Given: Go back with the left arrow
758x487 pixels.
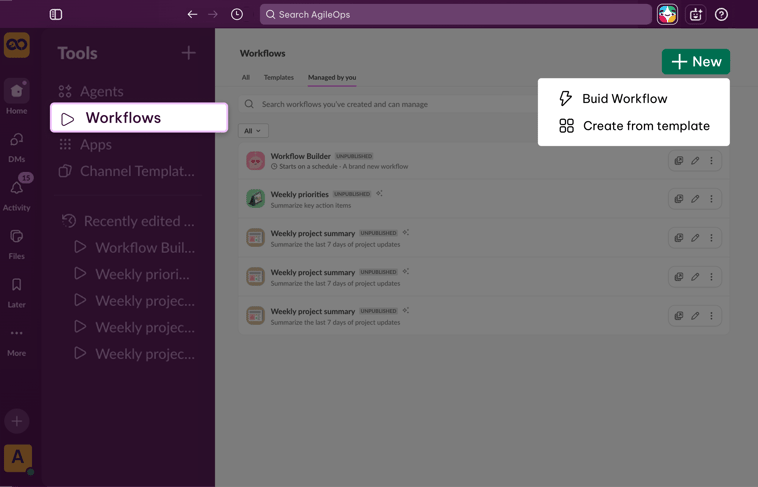Looking at the screenshot, I should pyautogui.click(x=192, y=15).
